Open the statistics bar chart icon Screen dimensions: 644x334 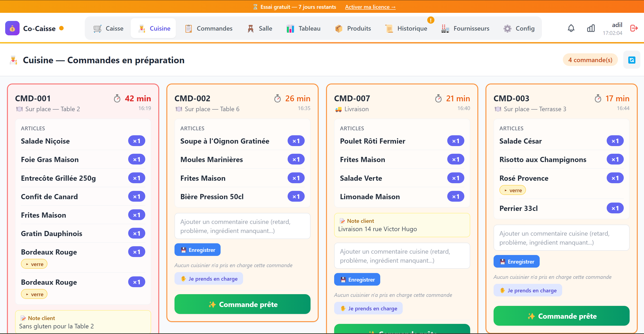coord(591,28)
